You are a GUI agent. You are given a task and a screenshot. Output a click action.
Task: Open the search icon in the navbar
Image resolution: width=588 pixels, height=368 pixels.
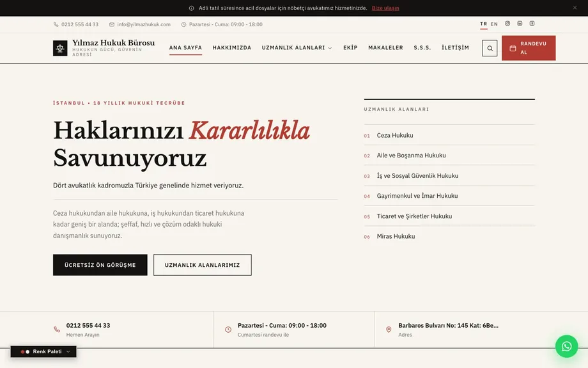(x=490, y=48)
